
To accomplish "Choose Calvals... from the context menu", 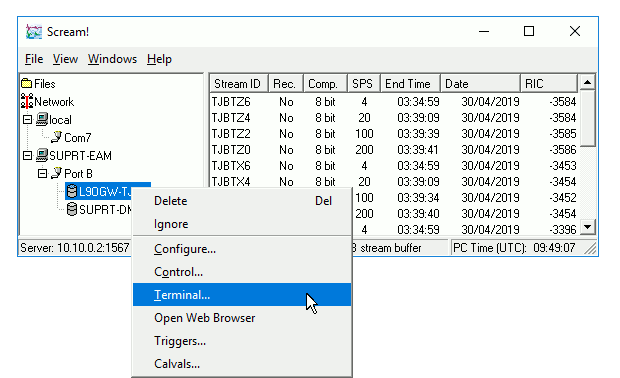I will (x=242, y=364).
